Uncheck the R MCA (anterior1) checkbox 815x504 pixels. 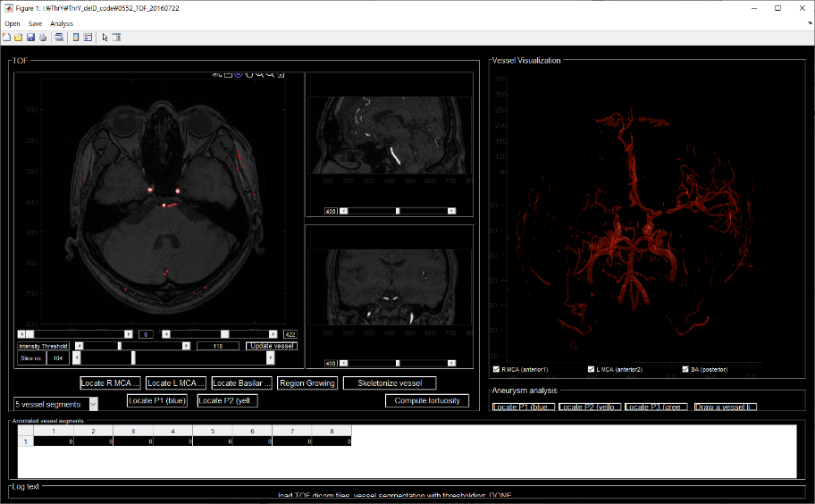pyautogui.click(x=496, y=369)
